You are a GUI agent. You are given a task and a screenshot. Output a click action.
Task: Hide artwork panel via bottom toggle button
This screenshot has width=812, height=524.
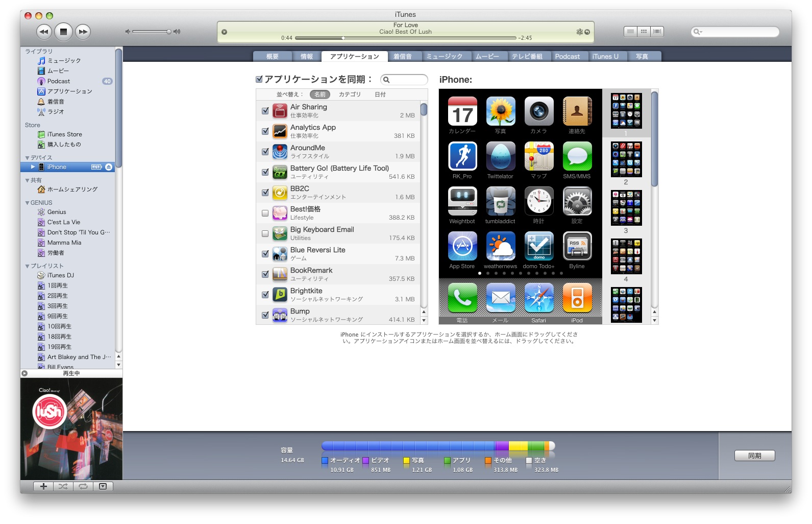pyautogui.click(x=103, y=487)
